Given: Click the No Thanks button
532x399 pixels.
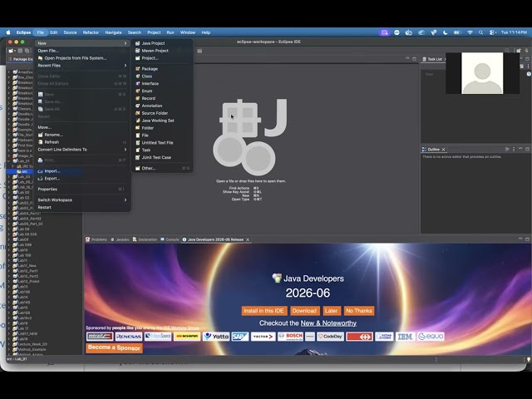Looking at the screenshot, I should 359,311.
